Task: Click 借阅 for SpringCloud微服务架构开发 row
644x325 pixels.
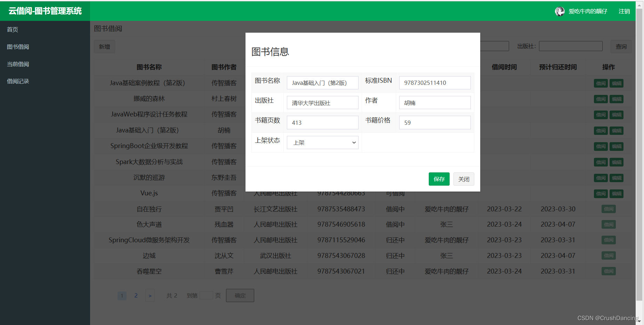Action: (609, 240)
